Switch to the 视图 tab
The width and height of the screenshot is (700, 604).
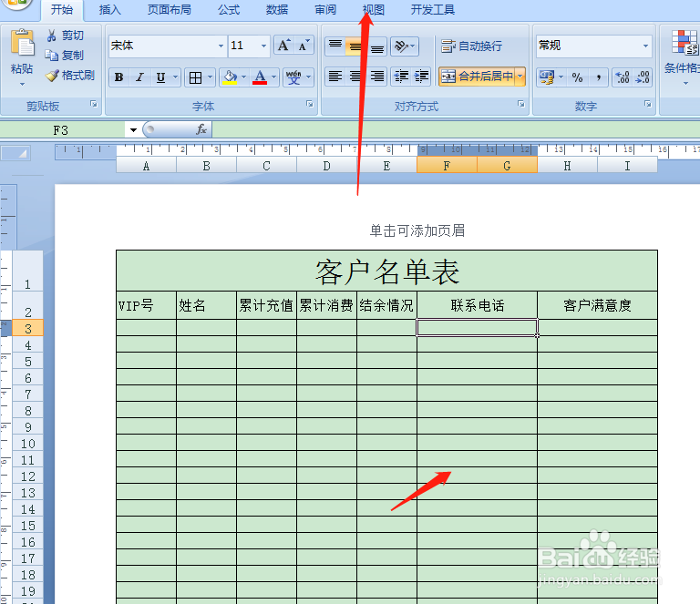tap(373, 10)
